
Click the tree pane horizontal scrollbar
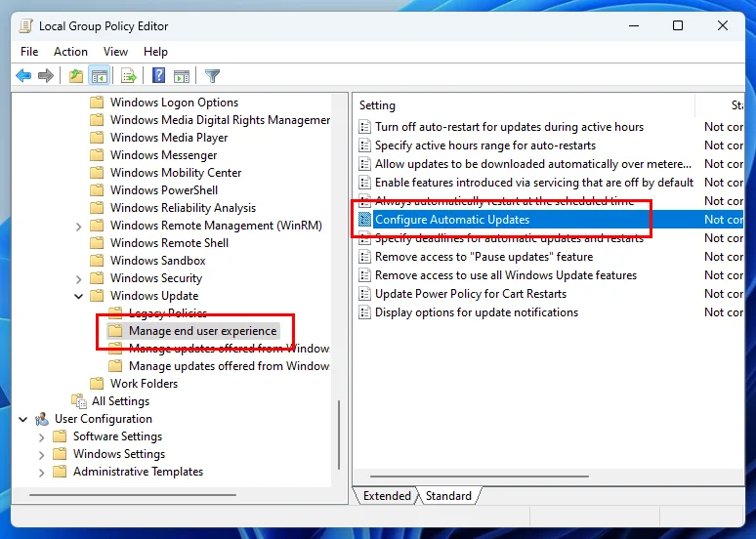click(x=133, y=495)
